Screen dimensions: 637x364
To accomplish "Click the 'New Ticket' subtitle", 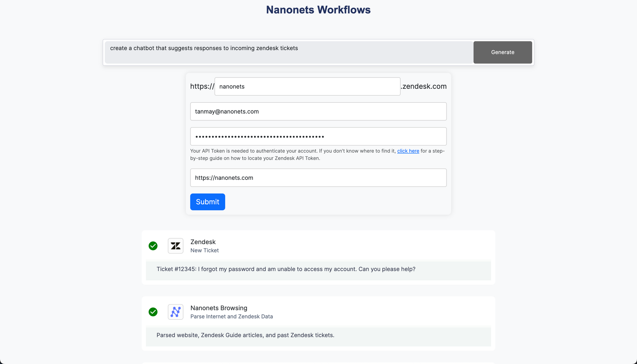I will 204,250.
